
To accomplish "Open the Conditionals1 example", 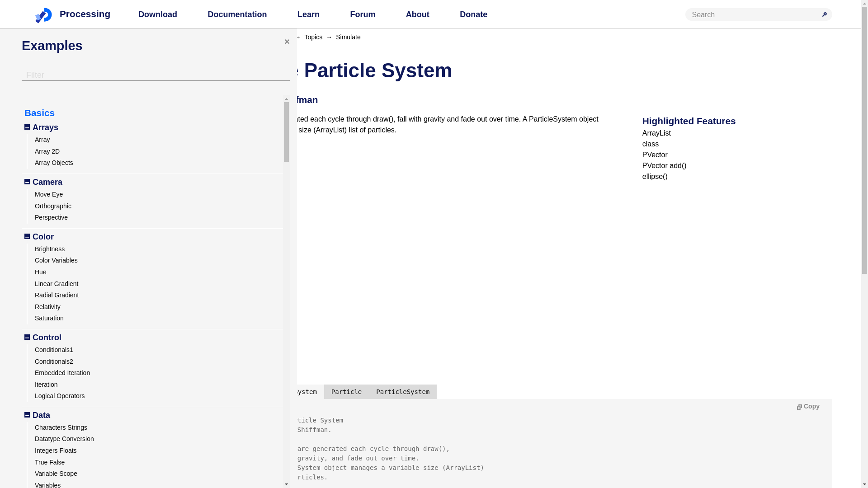I will click(54, 350).
